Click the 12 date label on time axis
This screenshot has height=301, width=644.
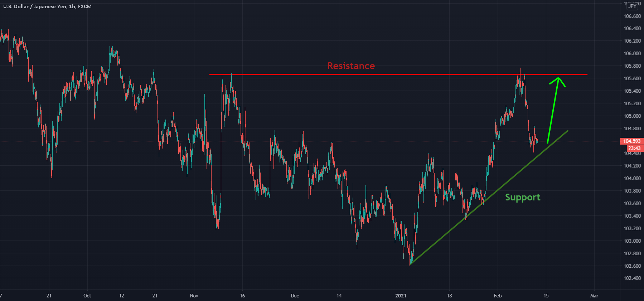(121, 296)
